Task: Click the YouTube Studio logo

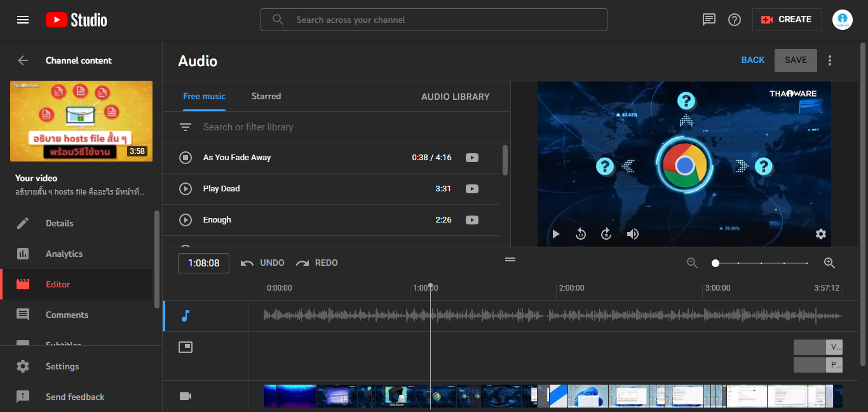Action: click(x=76, y=20)
